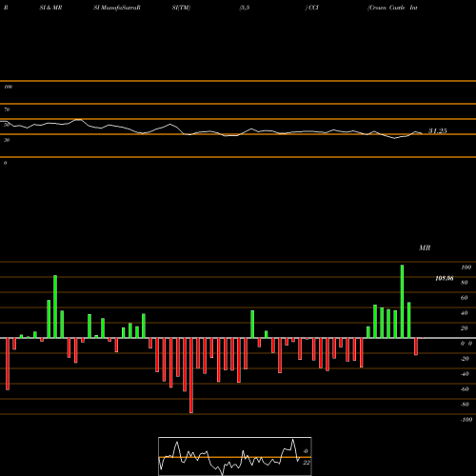The image size is (476, 476).
Task: Click the RSI axis label 100
Action: (8, 87)
